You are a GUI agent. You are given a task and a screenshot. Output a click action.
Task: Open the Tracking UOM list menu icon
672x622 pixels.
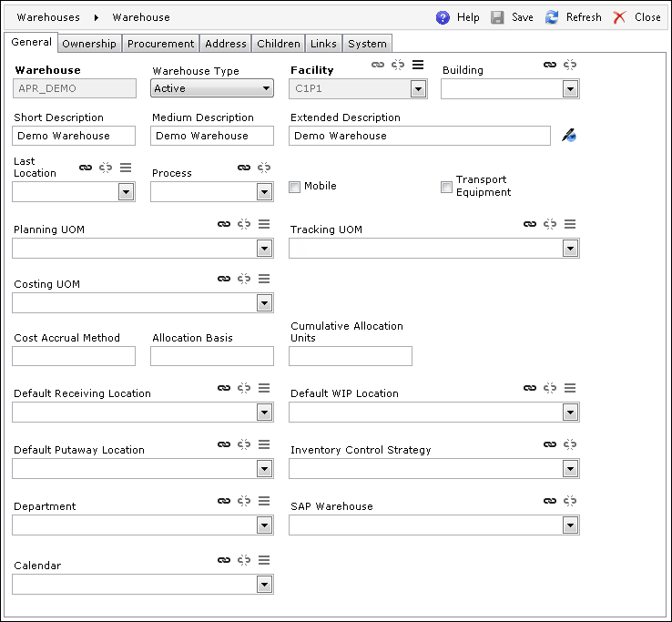click(570, 224)
